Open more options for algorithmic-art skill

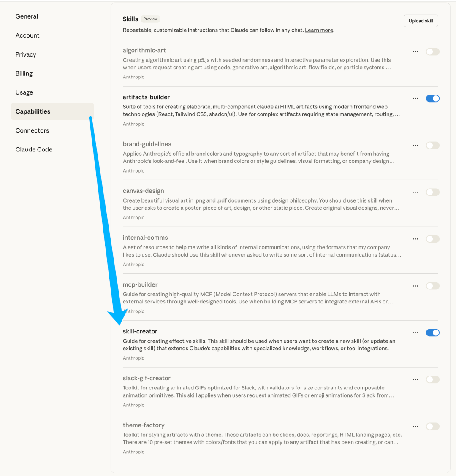[x=415, y=51]
